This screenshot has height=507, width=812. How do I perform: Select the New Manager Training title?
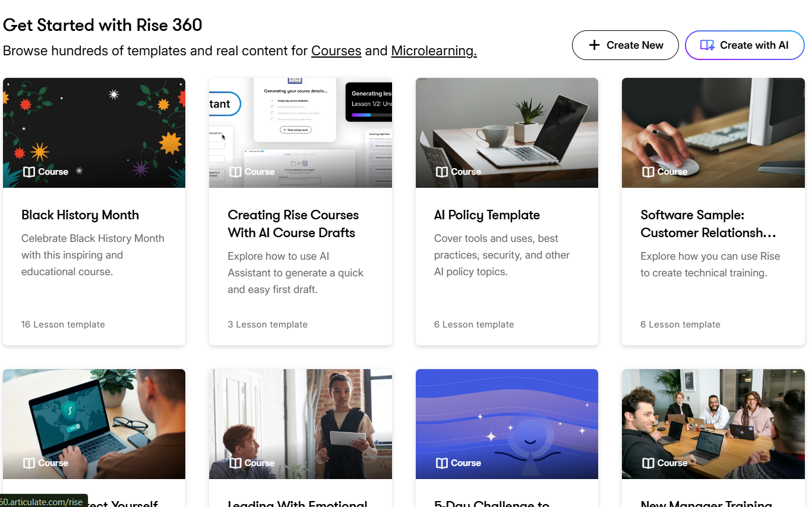pos(706,503)
